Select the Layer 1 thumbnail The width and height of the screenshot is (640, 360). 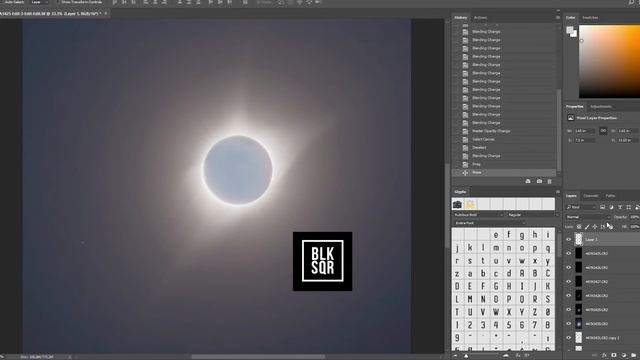coord(579,240)
